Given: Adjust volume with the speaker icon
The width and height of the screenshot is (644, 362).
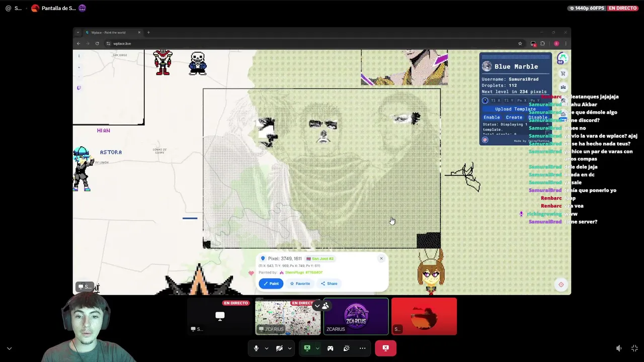Looking at the screenshot, I should point(619,348).
